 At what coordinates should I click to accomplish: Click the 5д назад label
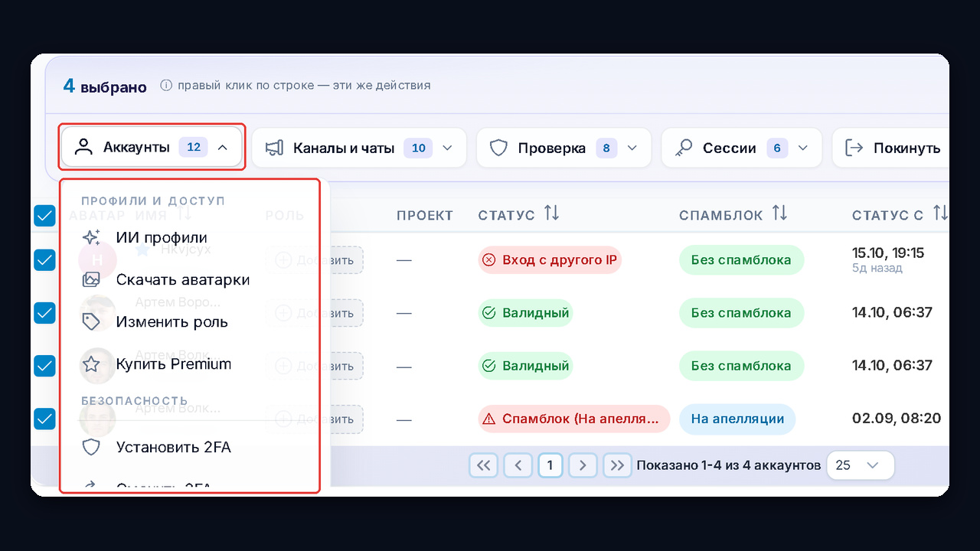[877, 268]
